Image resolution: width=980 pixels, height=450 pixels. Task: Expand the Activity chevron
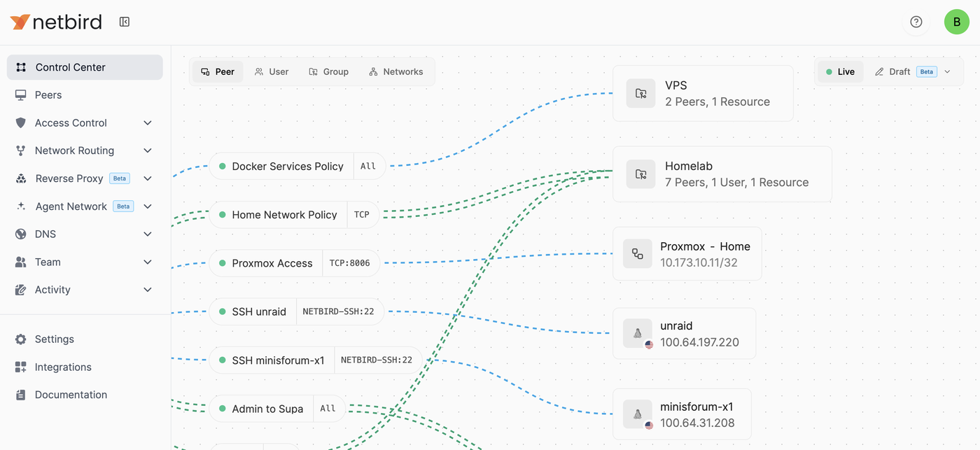pyautogui.click(x=148, y=290)
